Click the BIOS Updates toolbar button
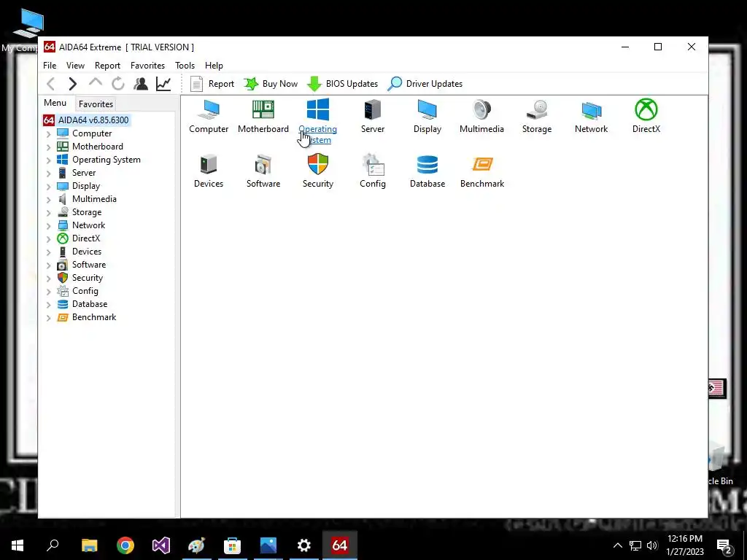This screenshot has width=747, height=560. [342, 84]
